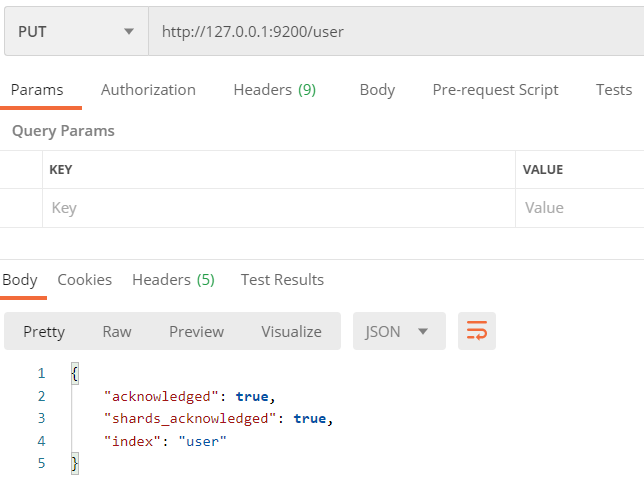Viewport: 644px width, 493px height.
Task: Go to the Pre-request Script tab
Action: [x=495, y=89]
